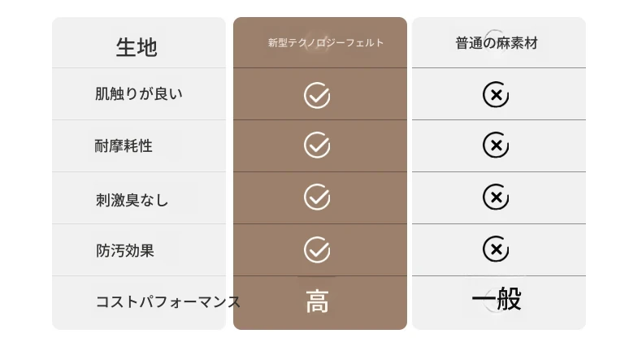Click the X icon in 防汚効果 row
642x364 pixels.
496,249
